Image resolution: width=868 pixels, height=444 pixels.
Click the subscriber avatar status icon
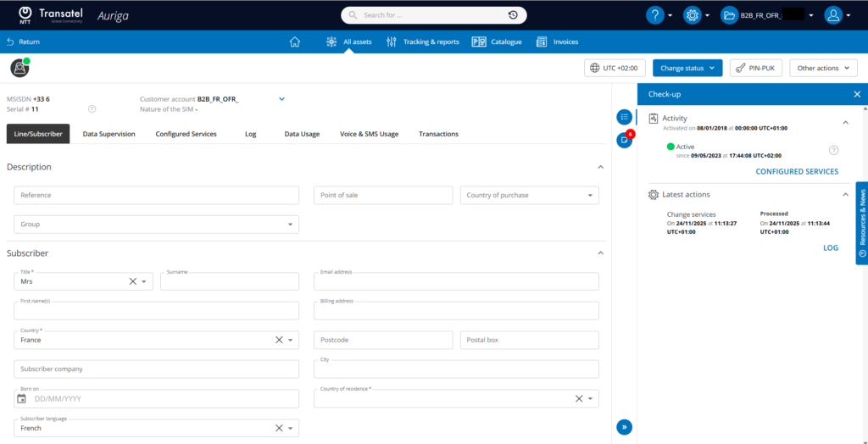(x=19, y=68)
